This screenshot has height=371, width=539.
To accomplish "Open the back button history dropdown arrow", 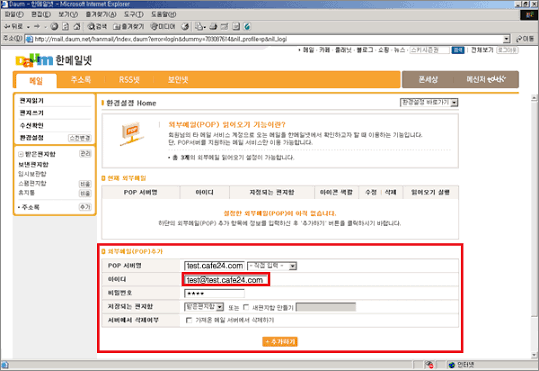I will point(28,27).
